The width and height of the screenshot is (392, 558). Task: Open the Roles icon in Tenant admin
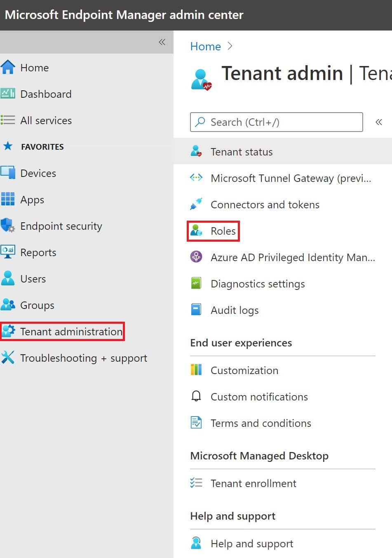click(196, 231)
